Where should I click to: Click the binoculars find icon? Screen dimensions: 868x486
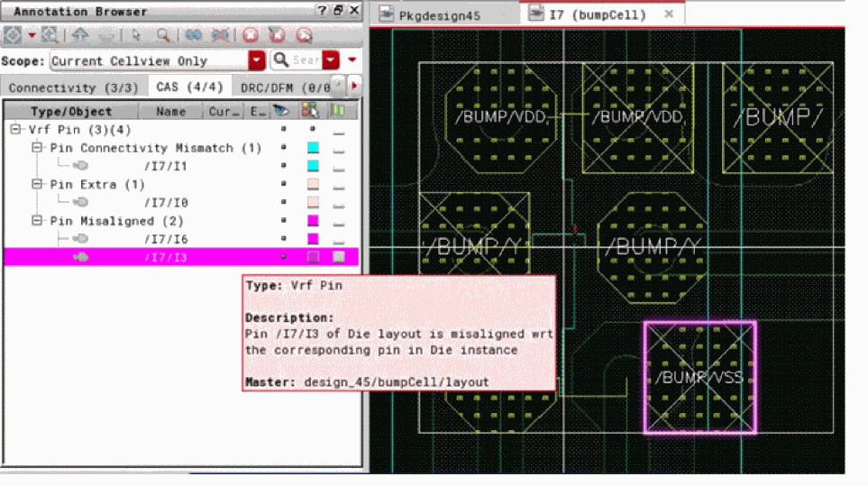click(x=192, y=35)
